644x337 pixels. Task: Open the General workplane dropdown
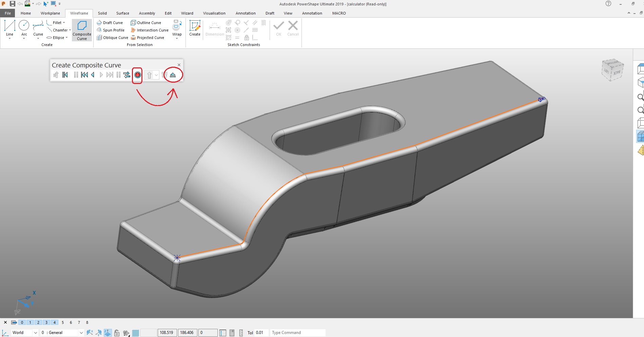coord(81,333)
